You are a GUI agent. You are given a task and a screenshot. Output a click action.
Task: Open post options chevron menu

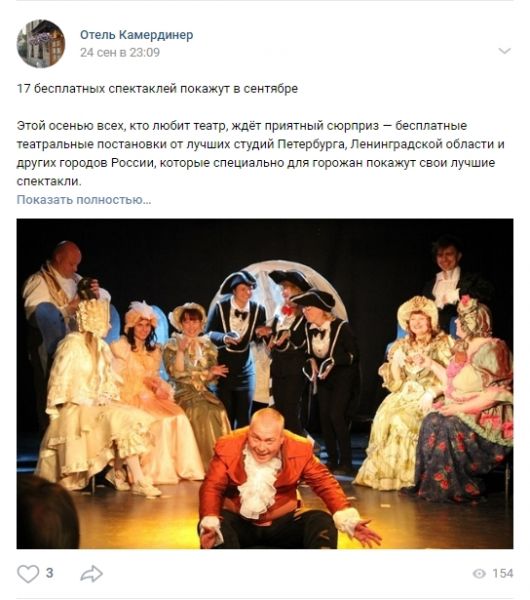505,51
